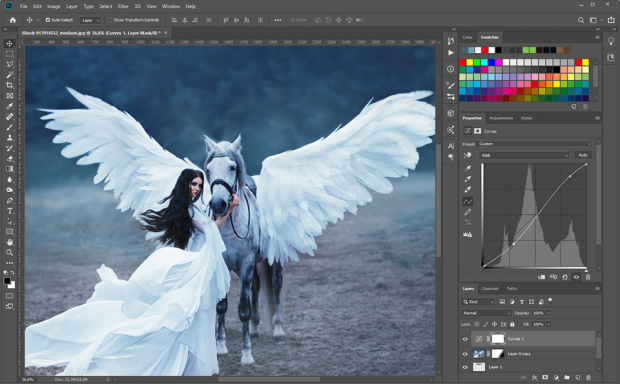Select the Eraser tool
The image size is (620, 384).
(9, 159)
